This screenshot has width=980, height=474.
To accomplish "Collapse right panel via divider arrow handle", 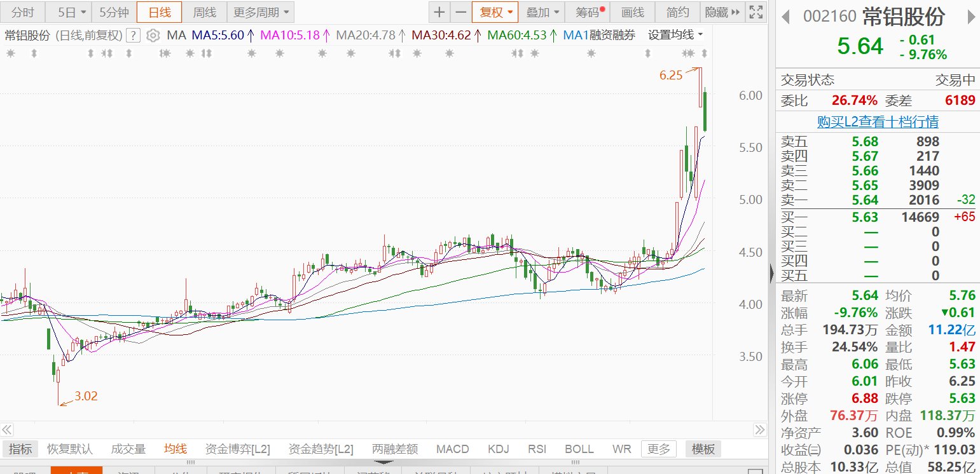I will 771,273.
